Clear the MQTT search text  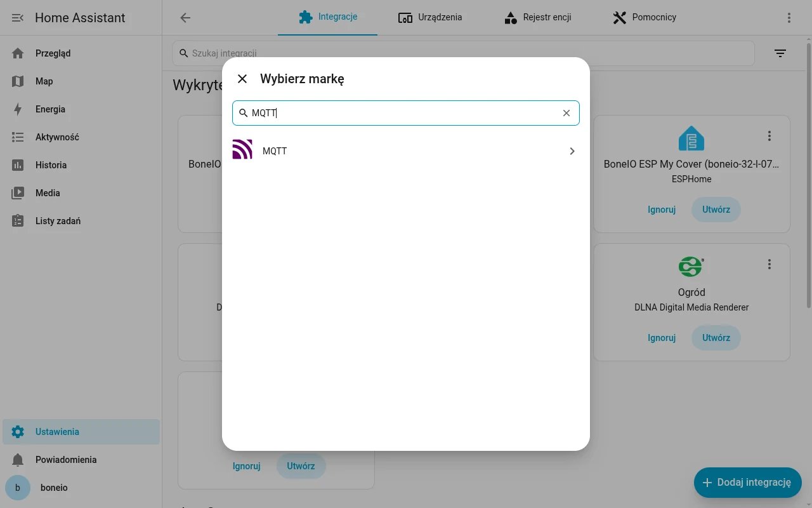coord(566,113)
